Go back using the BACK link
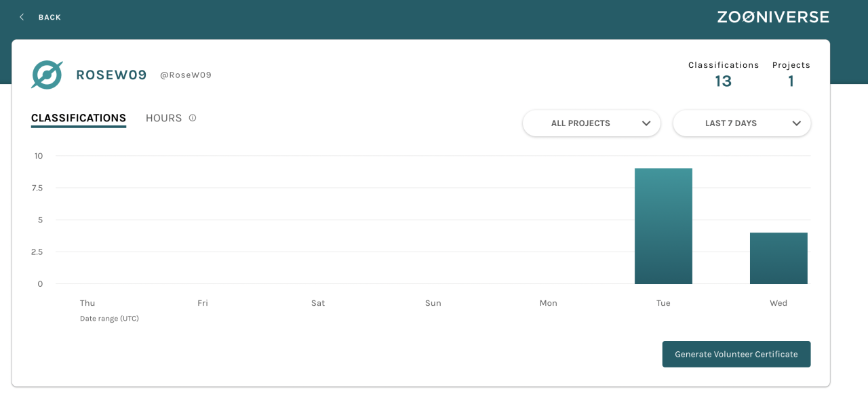868x398 pixels. [x=50, y=17]
